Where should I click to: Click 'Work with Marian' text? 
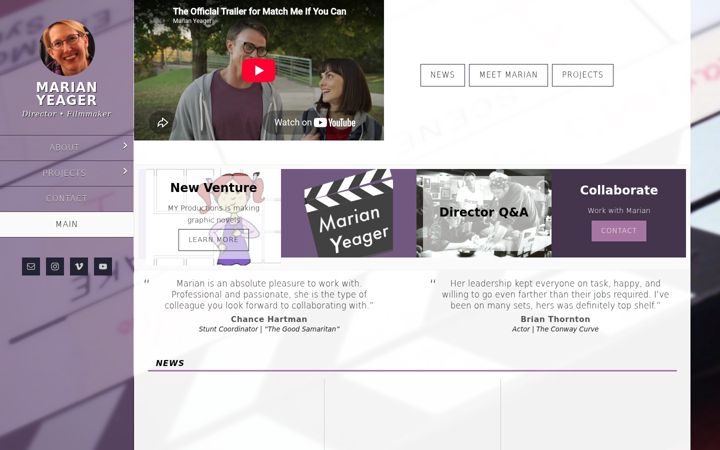click(x=619, y=211)
